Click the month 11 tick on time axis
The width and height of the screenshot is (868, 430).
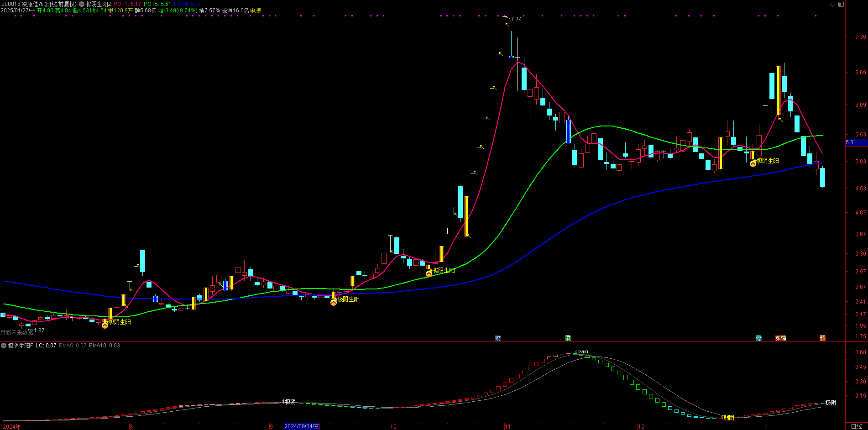point(507,427)
